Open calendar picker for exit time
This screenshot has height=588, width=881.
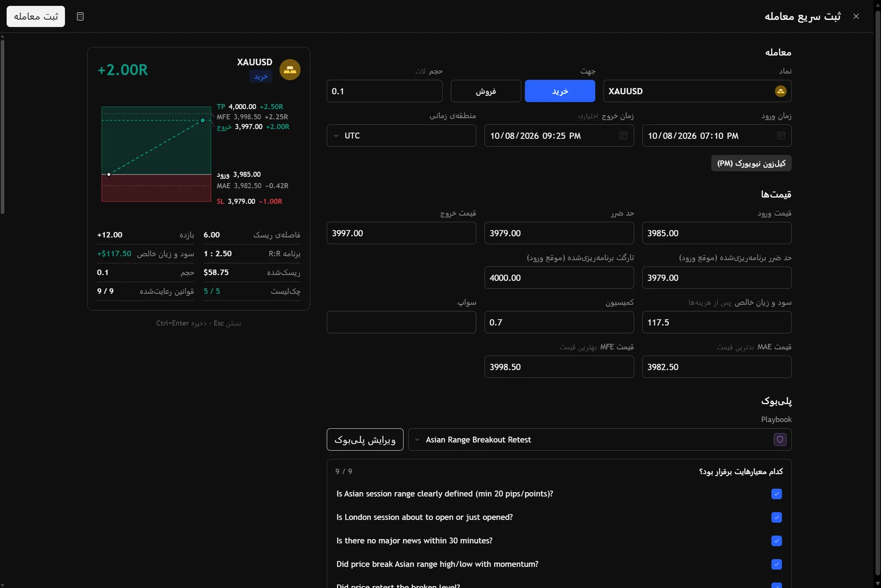point(623,135)
